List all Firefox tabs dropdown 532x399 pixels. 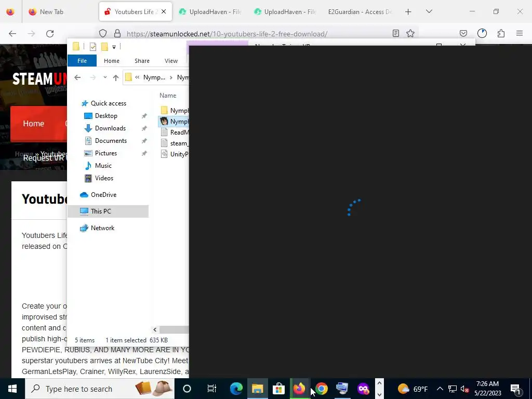pyautogui.click(x=429, y=12)
